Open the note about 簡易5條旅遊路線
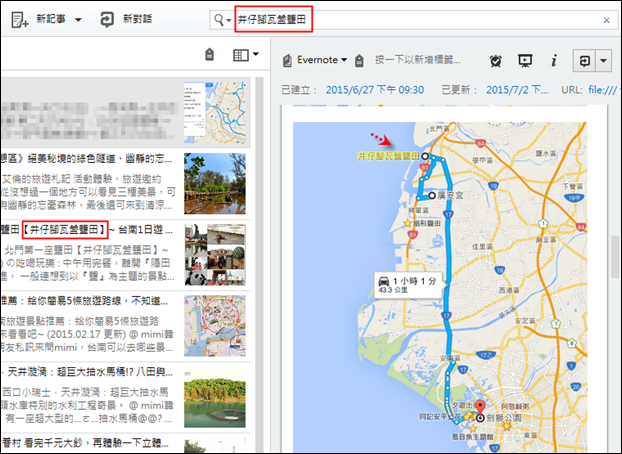The height and width of the screenshot is (454, 622). (126, 326)
